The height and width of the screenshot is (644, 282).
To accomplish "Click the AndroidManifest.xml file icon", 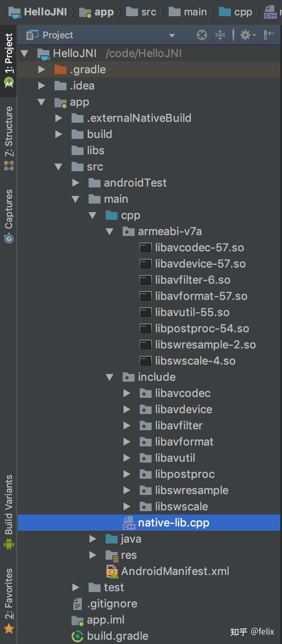I will click(112, 571).
